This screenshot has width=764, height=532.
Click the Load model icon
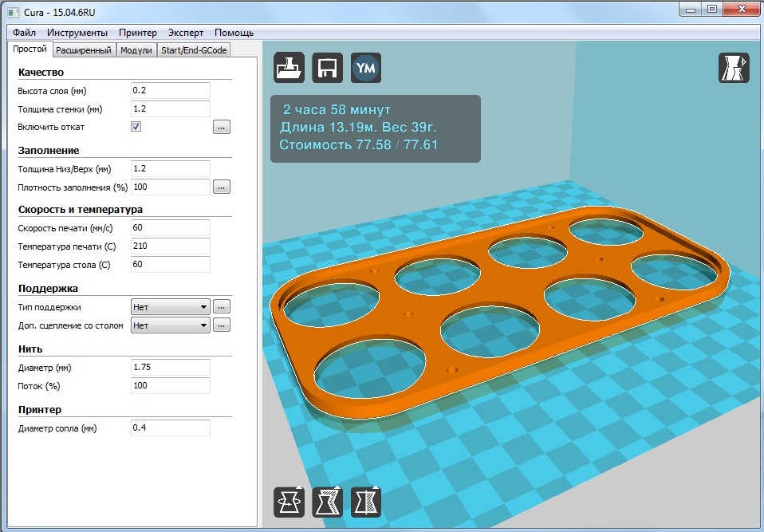289,67
